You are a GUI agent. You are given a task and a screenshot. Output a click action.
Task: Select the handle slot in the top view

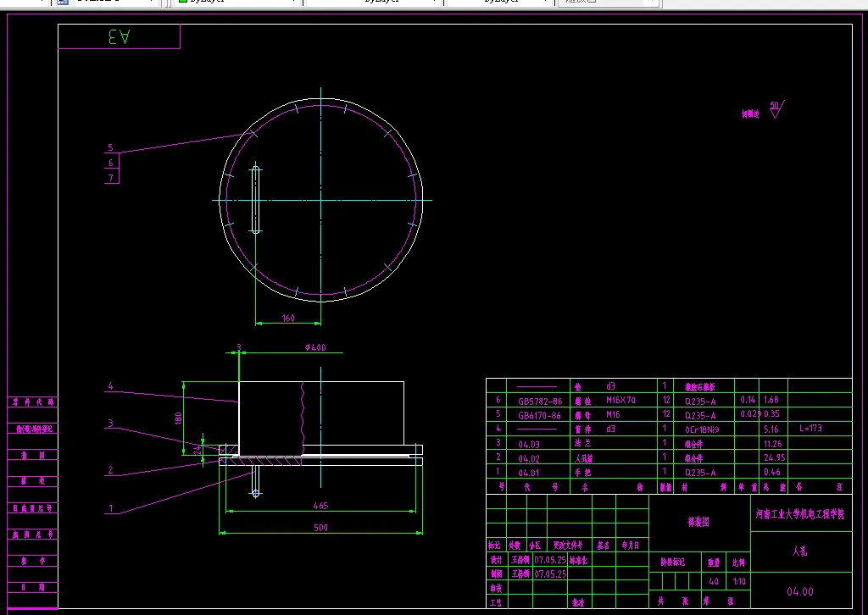click(256, 200)
